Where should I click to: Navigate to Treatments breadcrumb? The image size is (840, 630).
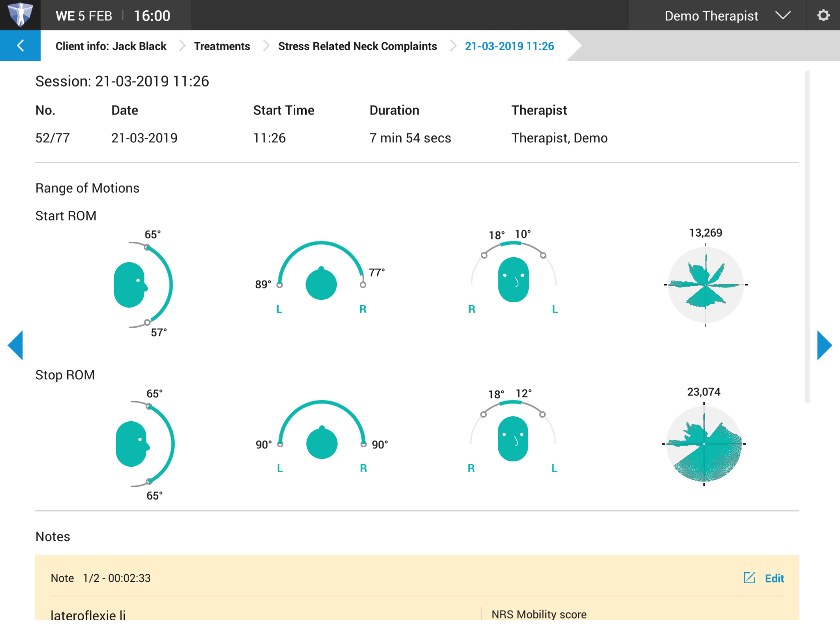(x=222, y=46)
